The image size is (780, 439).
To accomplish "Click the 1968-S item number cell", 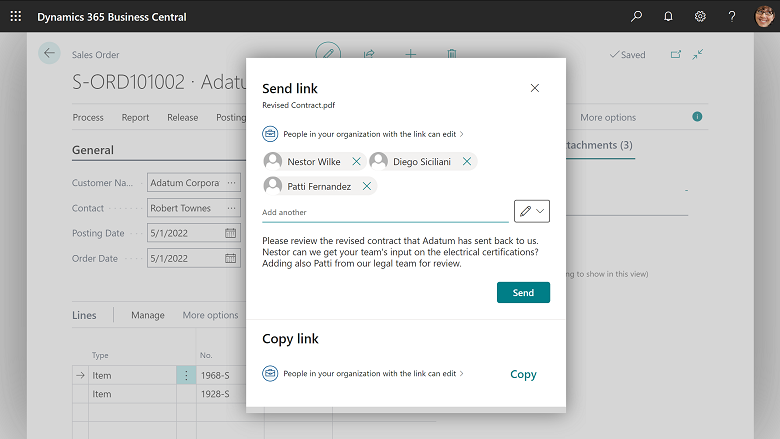I will pyautogui.click(x=223, y=375).
